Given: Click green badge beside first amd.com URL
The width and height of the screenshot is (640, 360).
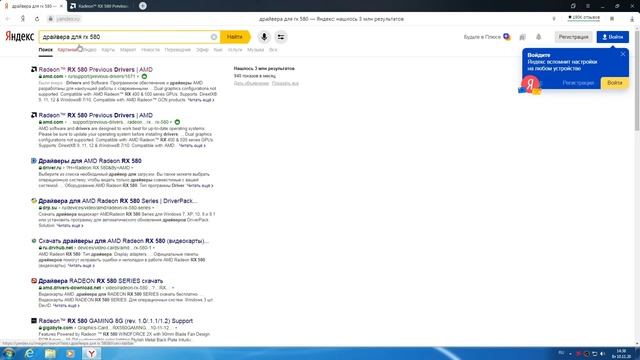Looking at the screenshot, I should (x=144, y=76).
